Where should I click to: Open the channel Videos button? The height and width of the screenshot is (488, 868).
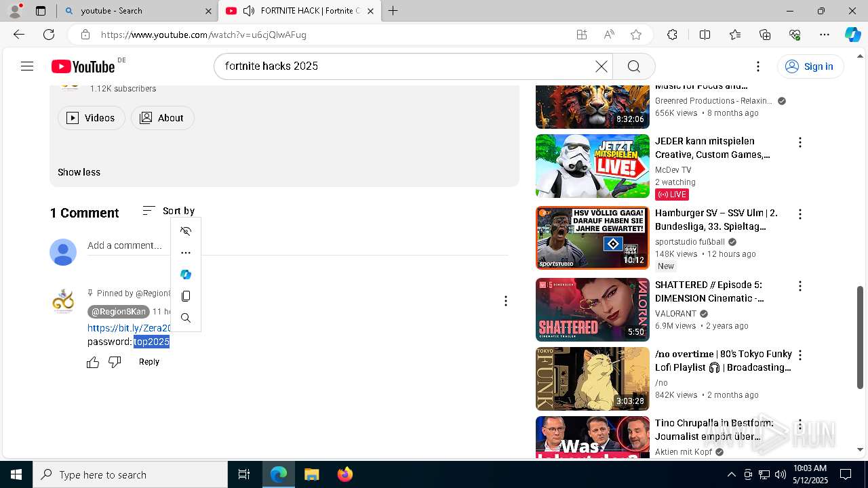(92, 118)
